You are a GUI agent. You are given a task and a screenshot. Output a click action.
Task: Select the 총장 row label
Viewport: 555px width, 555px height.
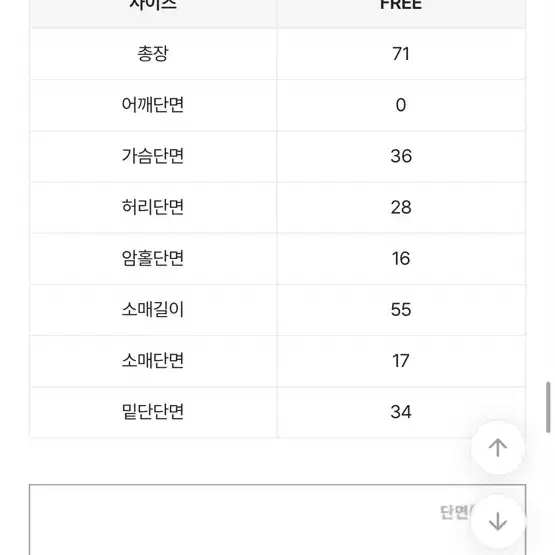pyautogui.click(x=153, y=54)
